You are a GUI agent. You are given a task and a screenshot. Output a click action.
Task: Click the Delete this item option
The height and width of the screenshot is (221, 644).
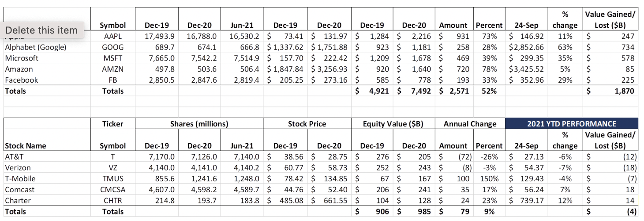click(41, 30)
